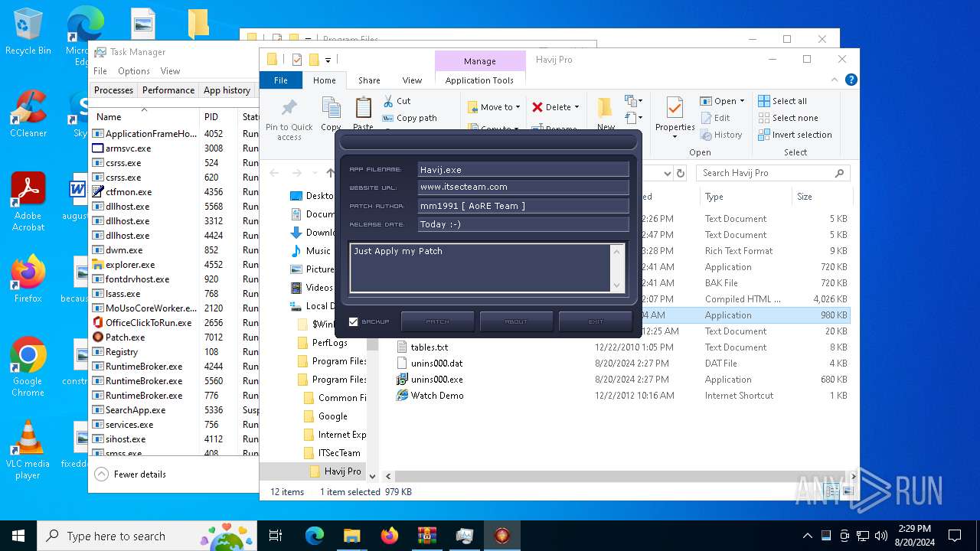This screenshot has width=980, height=551.
Task: Collapse the ribbon with the chevron
Action: pyautogui.click(x=835, y=80)
